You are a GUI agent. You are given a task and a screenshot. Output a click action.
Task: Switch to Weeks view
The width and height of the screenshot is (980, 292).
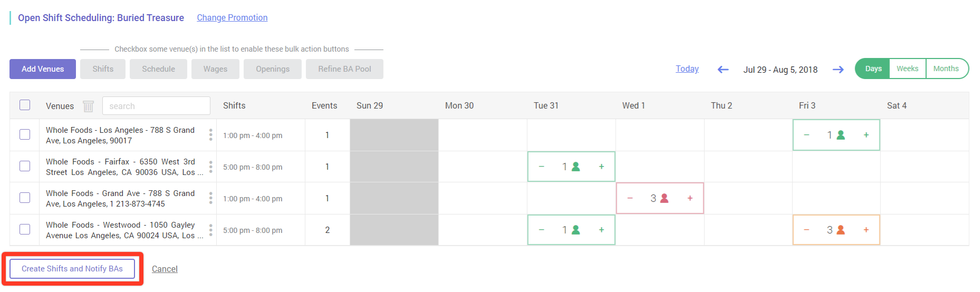tap(907, 69)
